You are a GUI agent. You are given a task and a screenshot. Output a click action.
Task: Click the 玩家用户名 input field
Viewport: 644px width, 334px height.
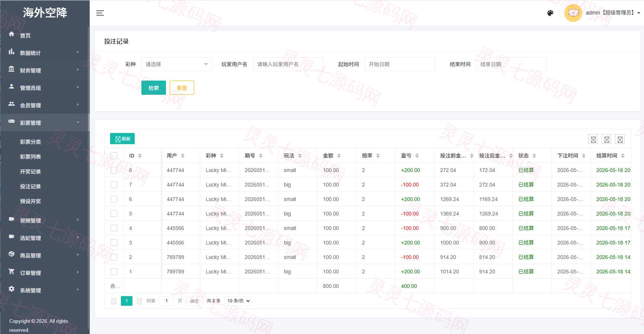[288, 64]
